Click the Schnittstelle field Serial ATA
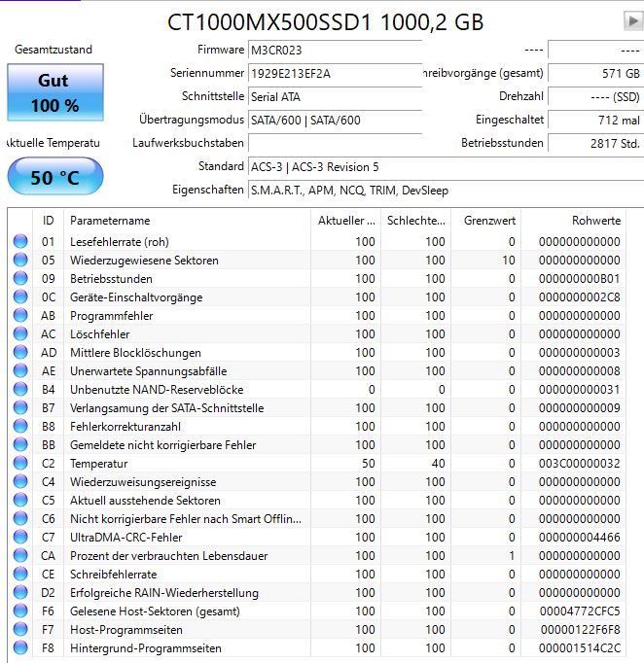This screenshot has width=644, height=663. coord(335,96)
